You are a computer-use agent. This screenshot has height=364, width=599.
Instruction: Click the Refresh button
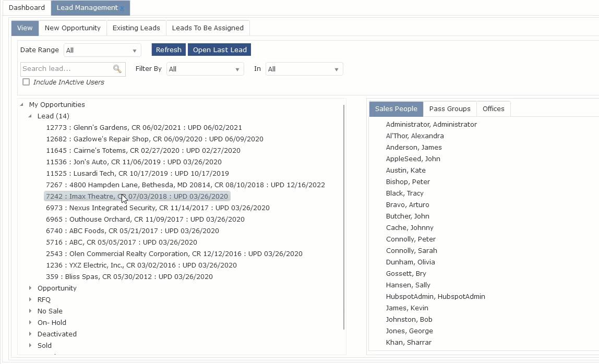coord(169,50)
